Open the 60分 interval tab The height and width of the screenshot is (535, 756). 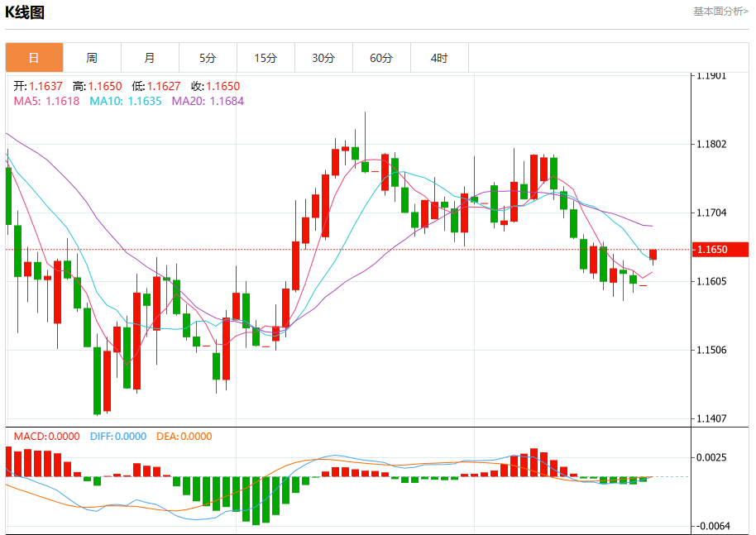coord(381,58)
